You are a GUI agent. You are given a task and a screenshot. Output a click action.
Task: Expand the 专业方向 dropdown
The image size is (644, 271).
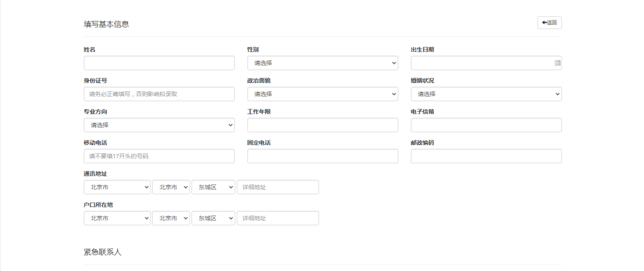159,125
